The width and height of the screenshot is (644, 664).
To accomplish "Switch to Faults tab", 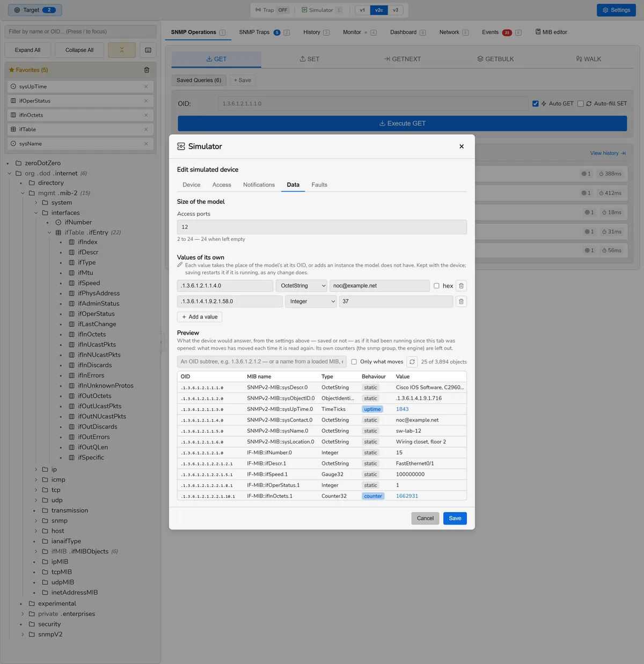I will coord(319,185).
